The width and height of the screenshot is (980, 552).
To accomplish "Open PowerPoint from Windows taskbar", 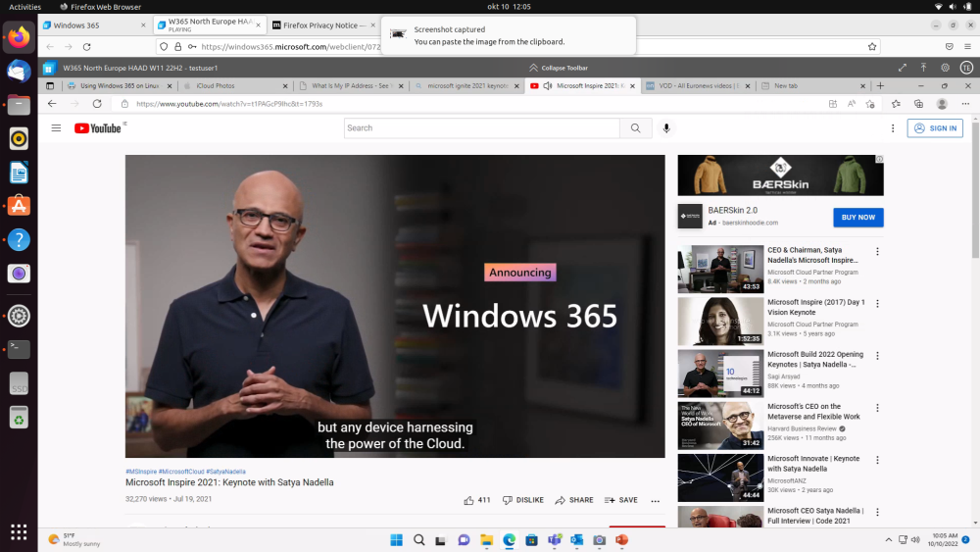I will [x=621, y=540].
